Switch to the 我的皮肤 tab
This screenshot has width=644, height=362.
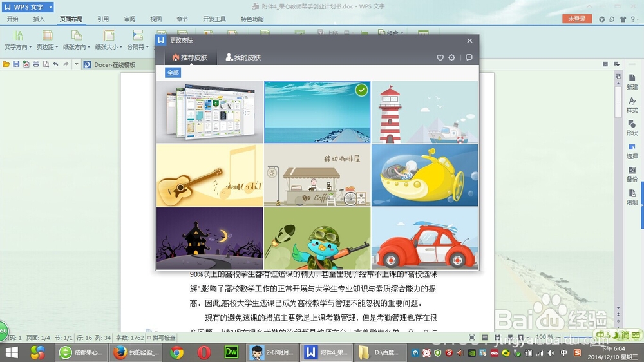coord(243,57)
